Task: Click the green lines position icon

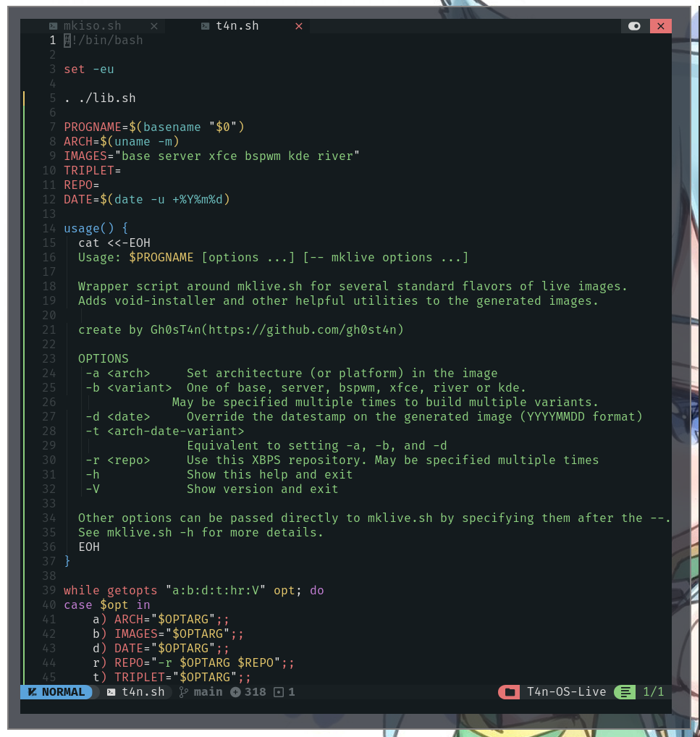Action: pos(624,692)
